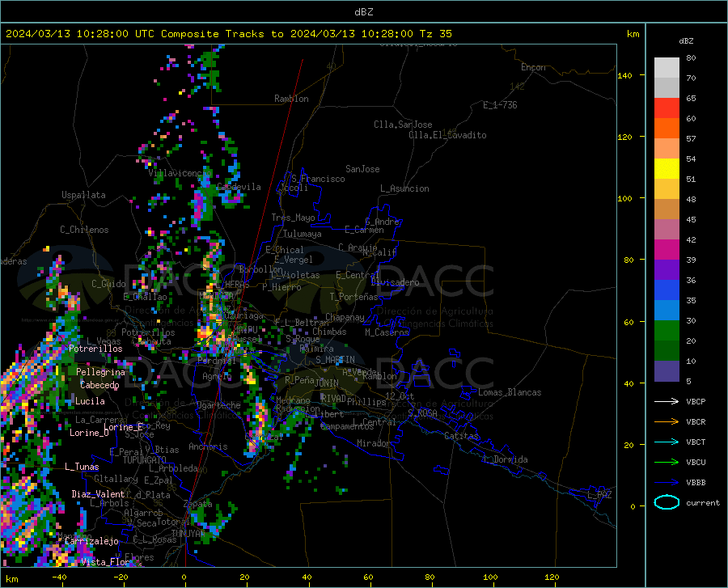This screenshot has height=588, width=728.
Task: Click the green VBCU arrow icon
Action: tap(667, 463)
